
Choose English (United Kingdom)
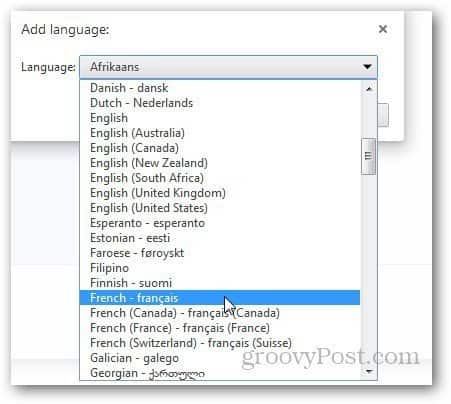(220, 193)
